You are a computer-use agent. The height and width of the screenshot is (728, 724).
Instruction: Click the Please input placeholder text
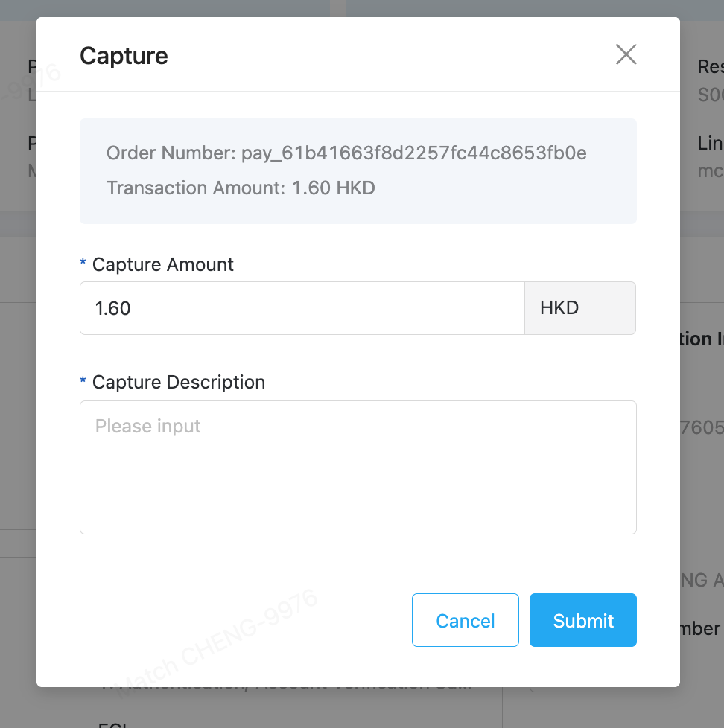tap(147, 426)
